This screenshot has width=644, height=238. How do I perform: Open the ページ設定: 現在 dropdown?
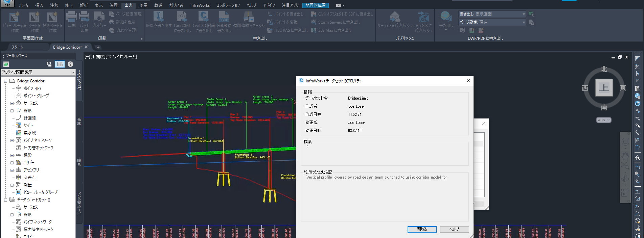(x=492, y=22)
